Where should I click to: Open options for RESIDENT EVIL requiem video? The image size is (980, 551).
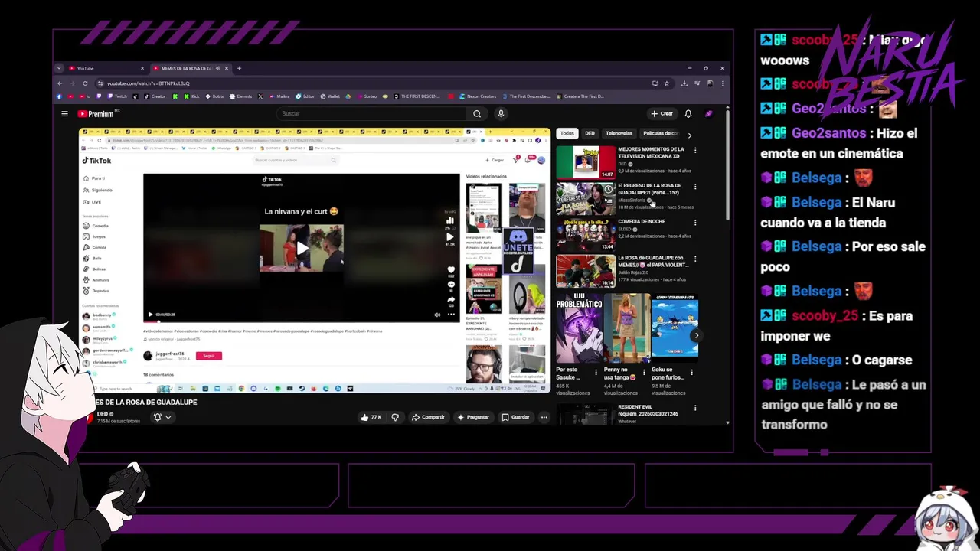click(x=695, y=409)
